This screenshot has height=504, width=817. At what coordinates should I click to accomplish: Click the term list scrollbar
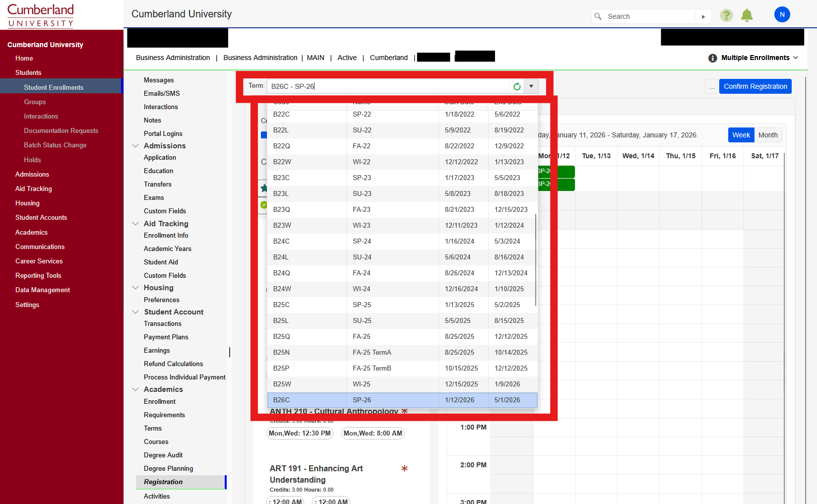(536, 259)
